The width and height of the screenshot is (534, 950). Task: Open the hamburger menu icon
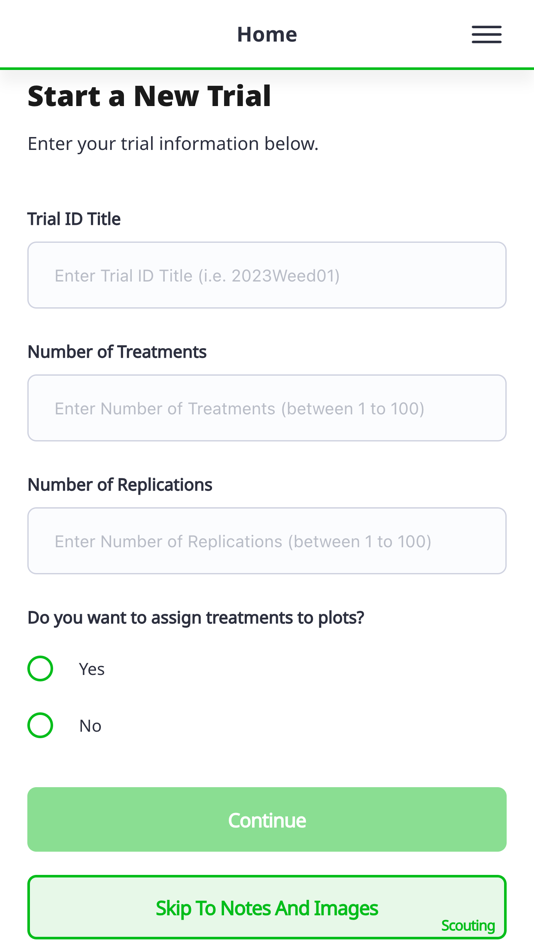(x=487, y=35)
